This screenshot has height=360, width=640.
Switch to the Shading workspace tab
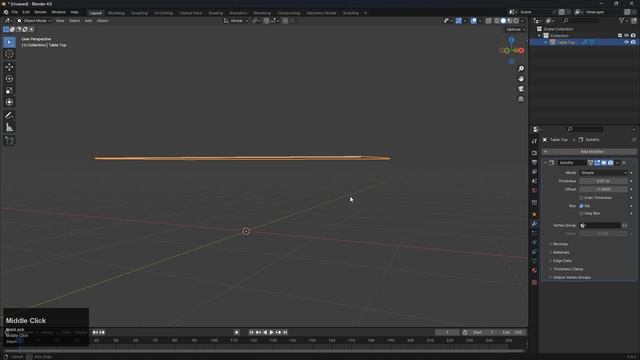pos(216,13)
